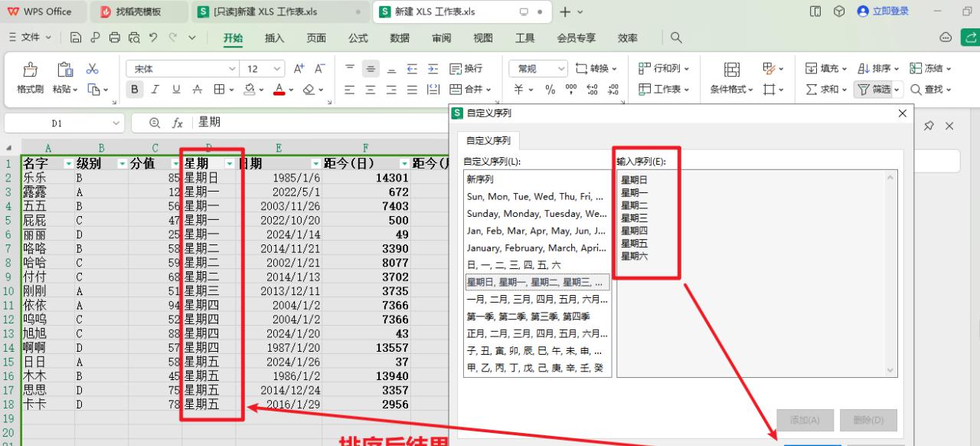Click red font color A swatch
The image size is (980, 446).
pos(279,90)
